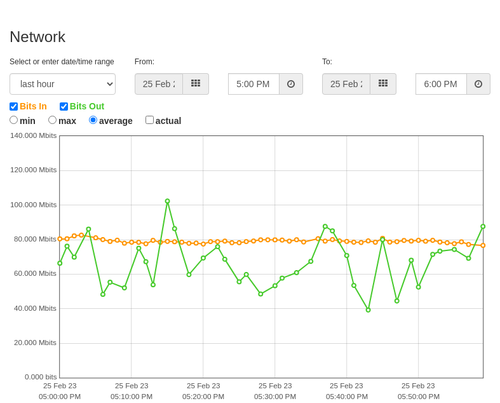Click the From time field 5:00 PM
The image size is (500, 403).
pyautogui.click(x=254, y=84)
